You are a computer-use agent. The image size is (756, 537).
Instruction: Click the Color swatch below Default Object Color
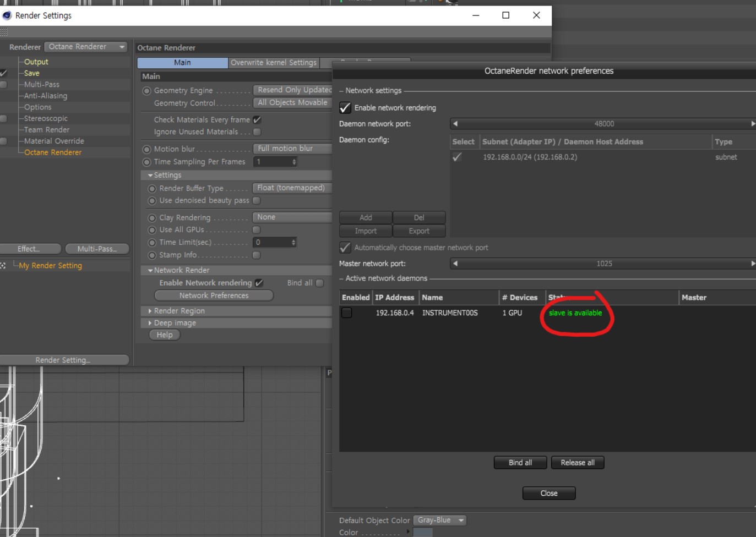[423, 533]
